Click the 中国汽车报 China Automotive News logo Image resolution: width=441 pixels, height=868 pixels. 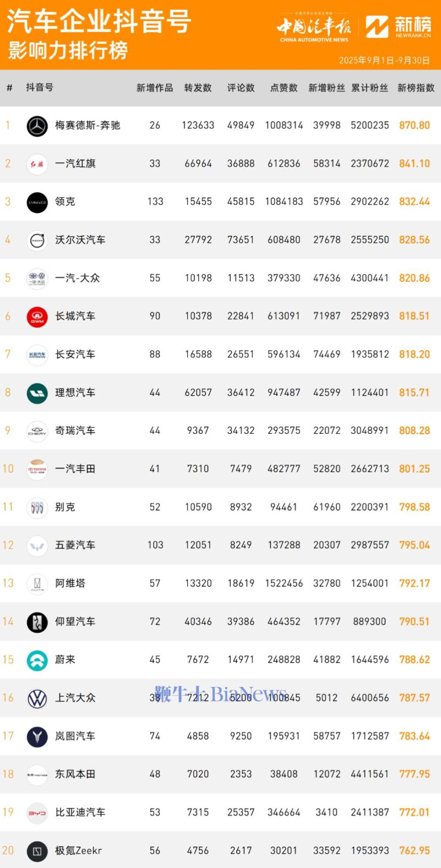(314, 28)
